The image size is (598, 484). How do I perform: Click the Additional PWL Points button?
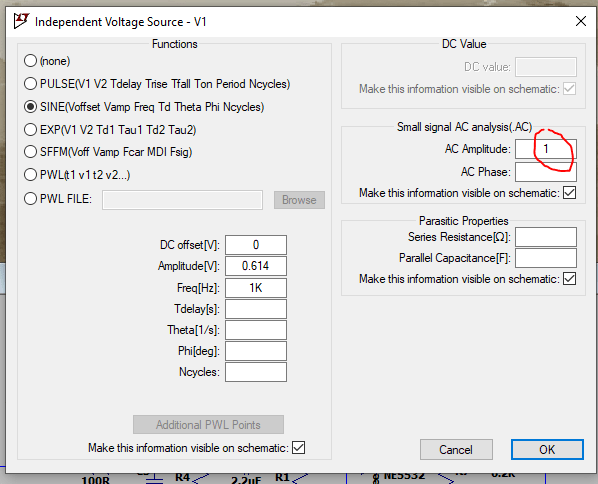tap(208, 425)
